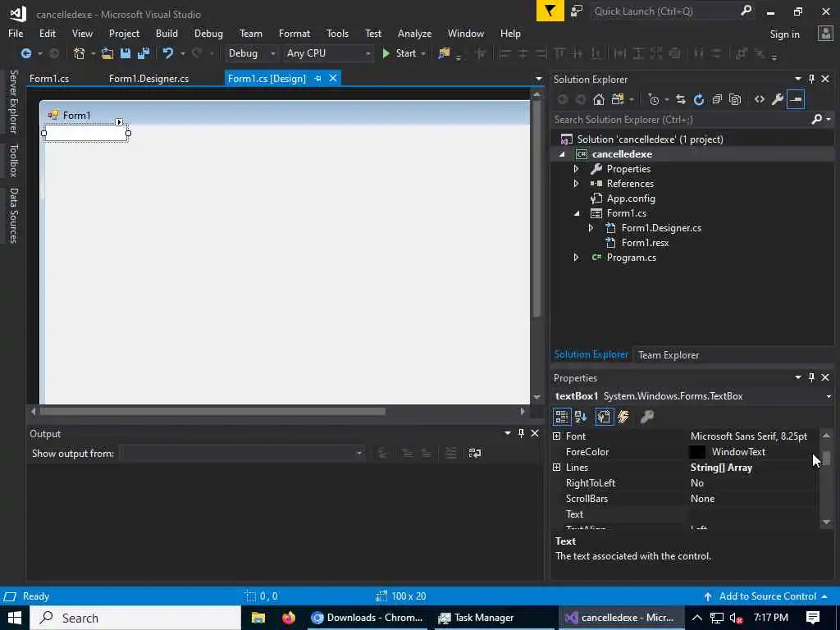Screen dimensions: 840x630
Task: Open the Build menu
Action: (167, 33)
